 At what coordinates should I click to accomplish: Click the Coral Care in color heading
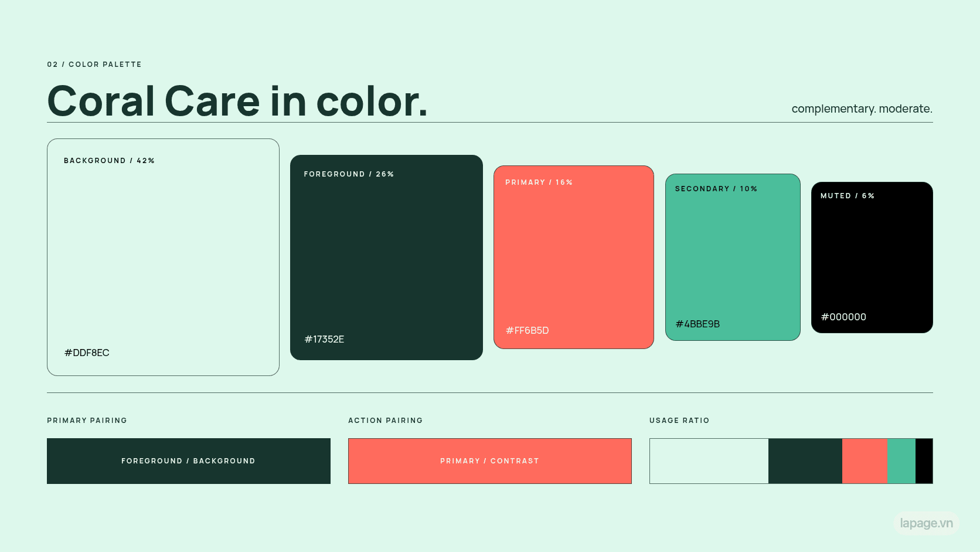[237, 101]
